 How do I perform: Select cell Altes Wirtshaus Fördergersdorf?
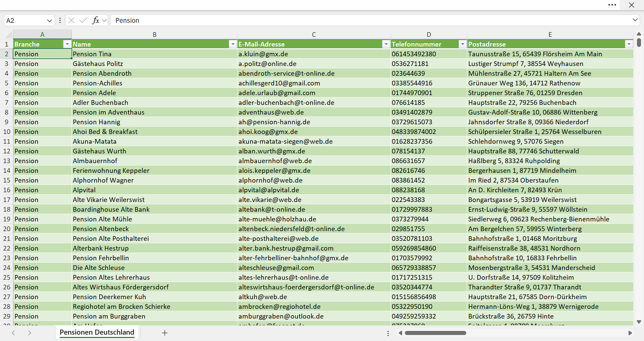(154, 287)
